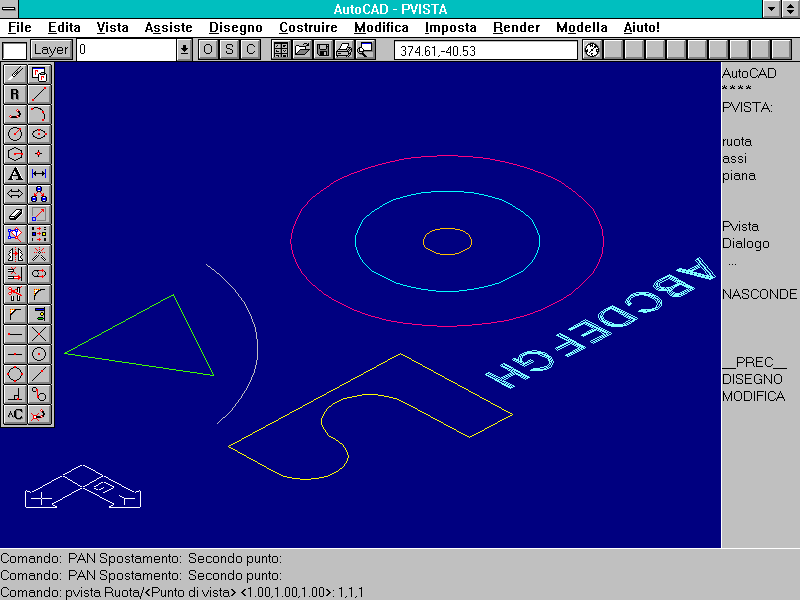
Task: Click ruota in the side menu
Action: click(x=737, y=141)
